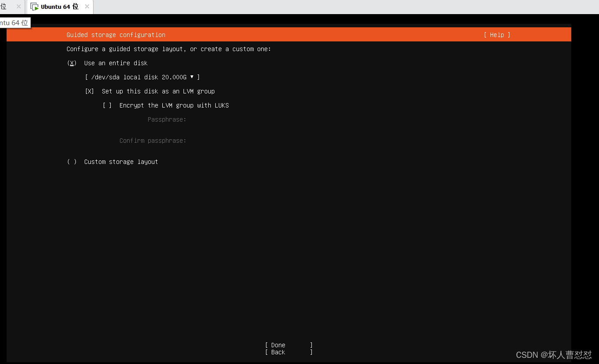Screen dimensions: 599x364
Task: Toggle 'Set up this disk as an LVM group' checkbox
Action: [x=90, y=91]
